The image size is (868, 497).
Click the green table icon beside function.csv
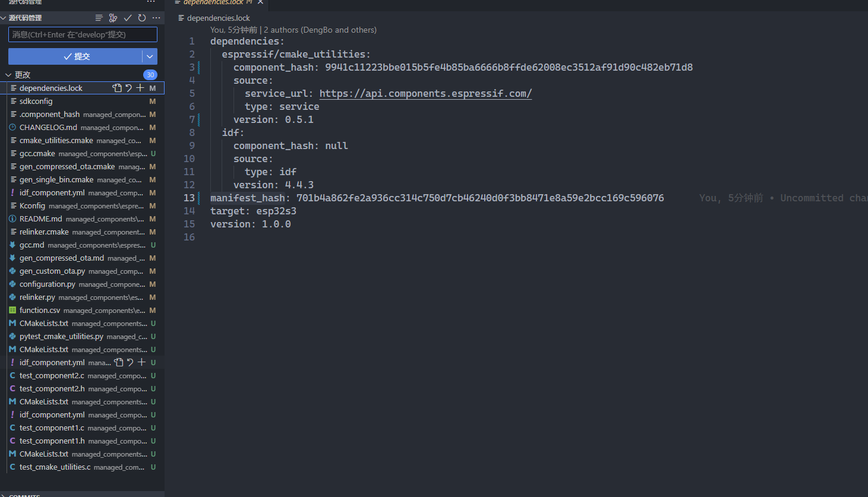(x=12, y=310)
